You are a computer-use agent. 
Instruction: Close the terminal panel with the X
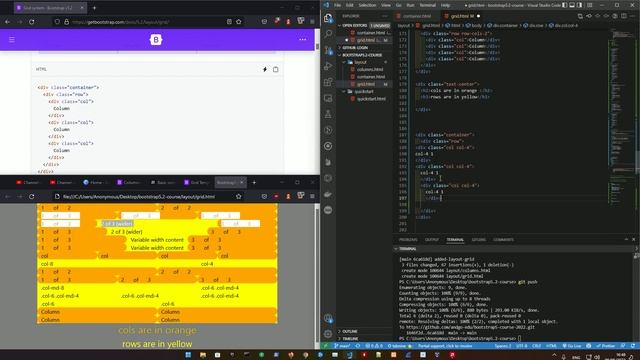(x=633, y=240)
